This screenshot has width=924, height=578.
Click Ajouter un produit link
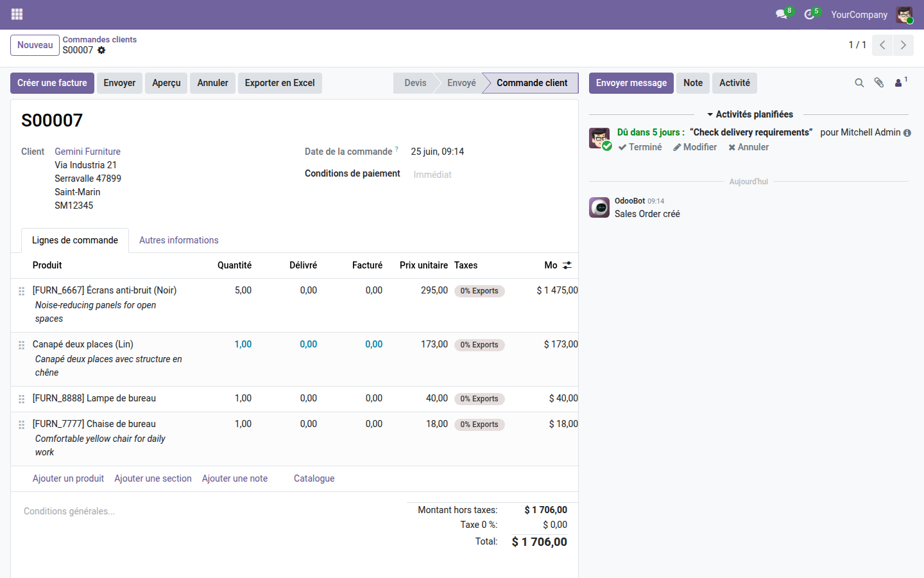click(68, 478)
